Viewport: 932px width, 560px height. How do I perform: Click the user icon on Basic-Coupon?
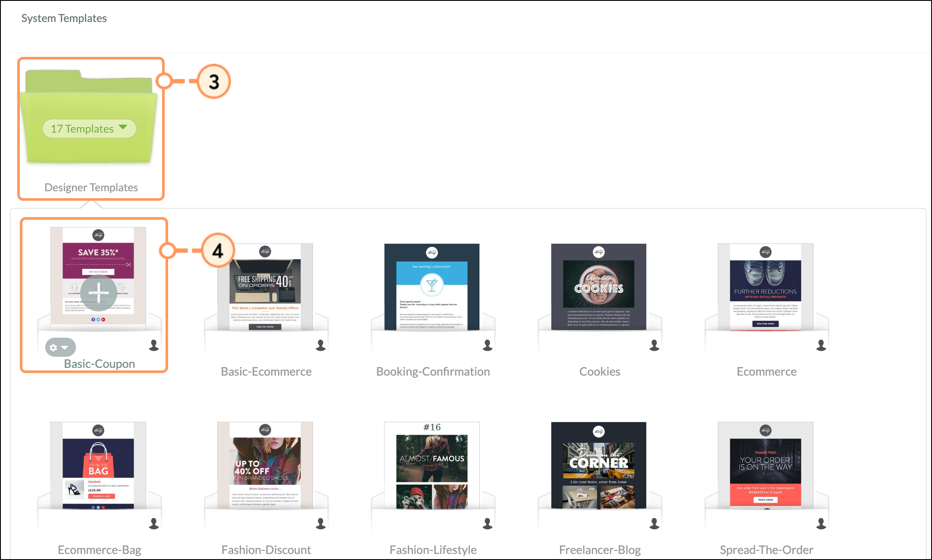pos(154,345)
